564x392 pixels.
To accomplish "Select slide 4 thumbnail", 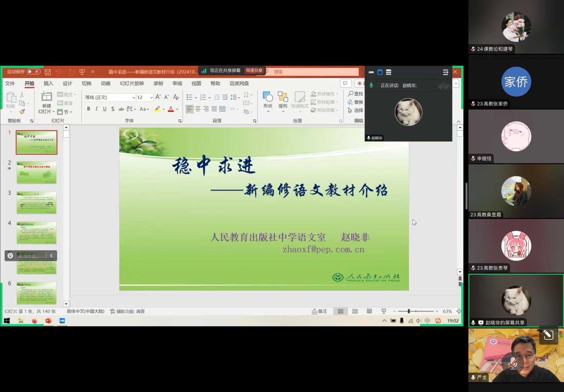I will [36, 233].
